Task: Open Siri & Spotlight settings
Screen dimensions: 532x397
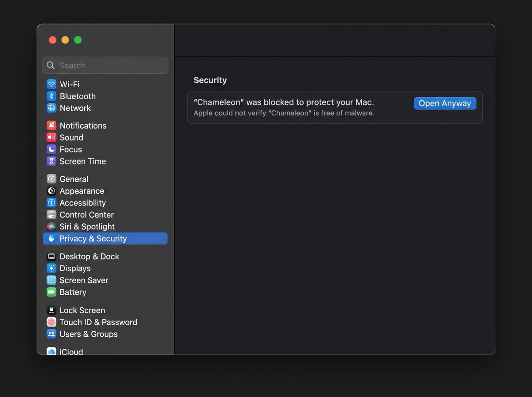Action: (87, 226)
